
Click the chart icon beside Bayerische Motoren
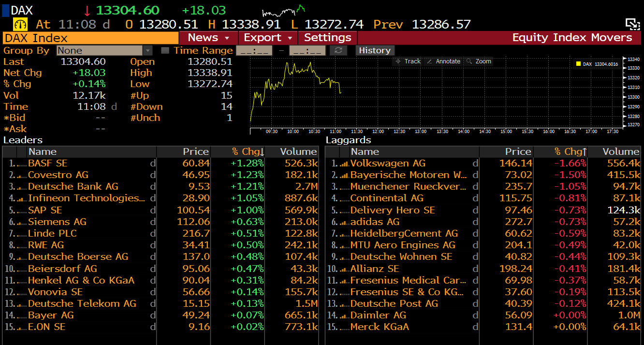pyautogui.click(x=344, y=175)
